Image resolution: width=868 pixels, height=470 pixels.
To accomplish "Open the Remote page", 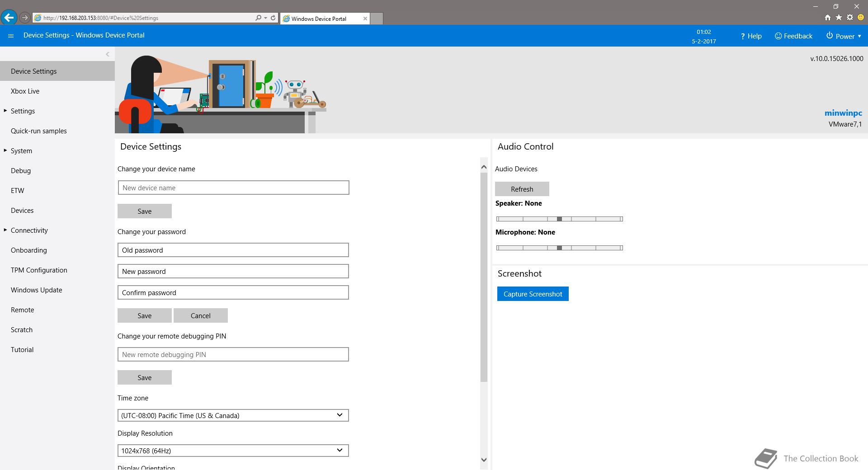I will click(x=22, y=310).
